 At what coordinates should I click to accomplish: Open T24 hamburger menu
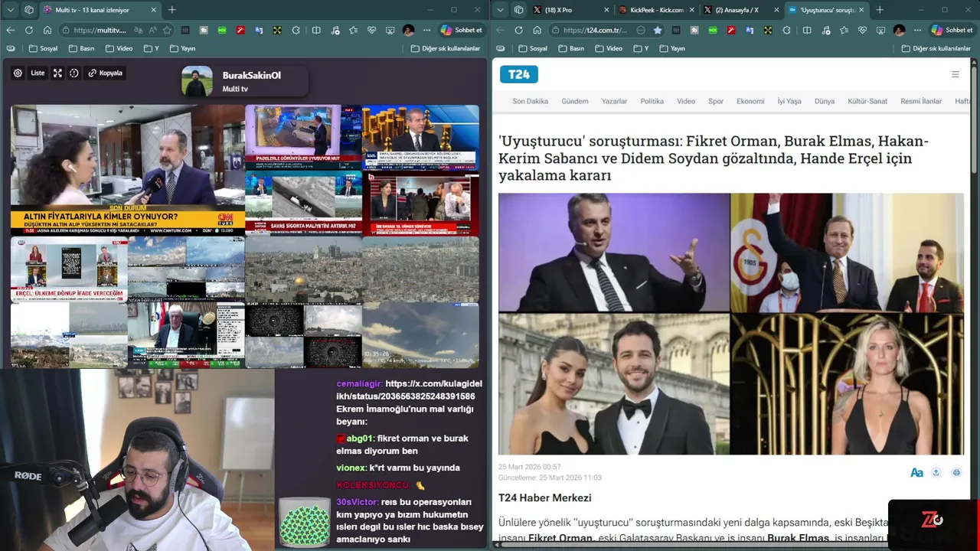coord(955,74)
